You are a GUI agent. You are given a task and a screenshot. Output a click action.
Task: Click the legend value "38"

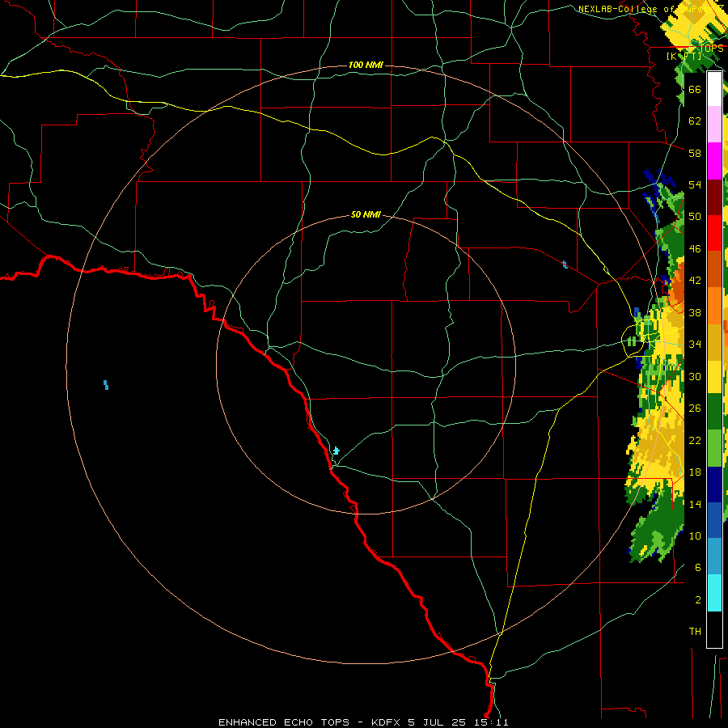pyautogui.click(x=695, y=312)
